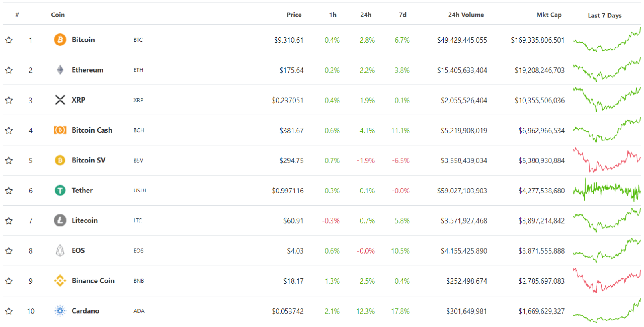Open the Ethereum coin page link
This screenshot has height=327, width=644.
(x=88, y=70)
